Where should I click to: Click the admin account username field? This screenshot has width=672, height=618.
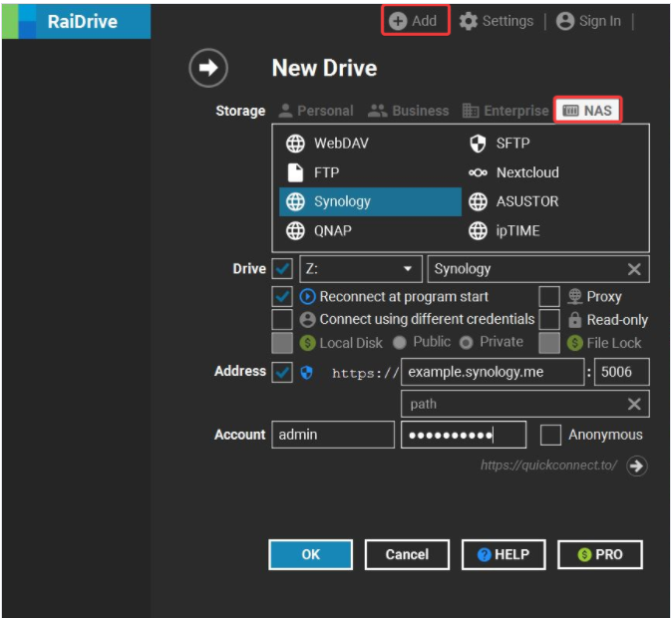click(x=333, y=435)
